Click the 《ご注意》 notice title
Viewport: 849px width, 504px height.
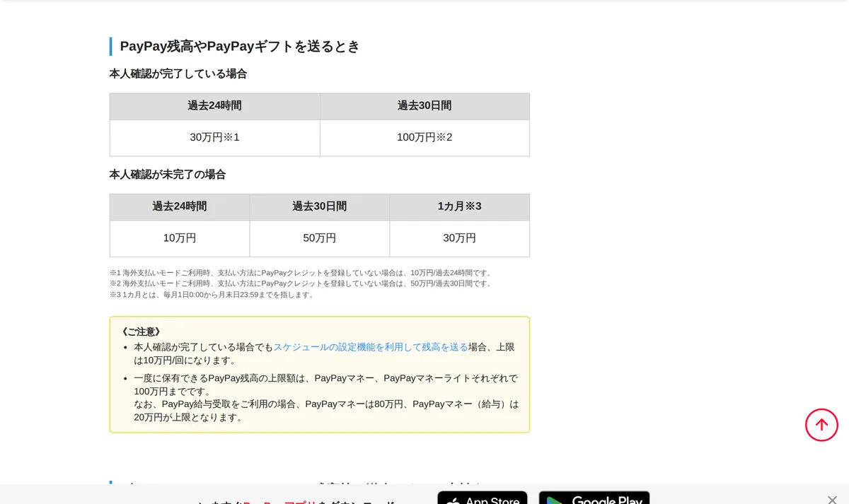click(141, 332)
